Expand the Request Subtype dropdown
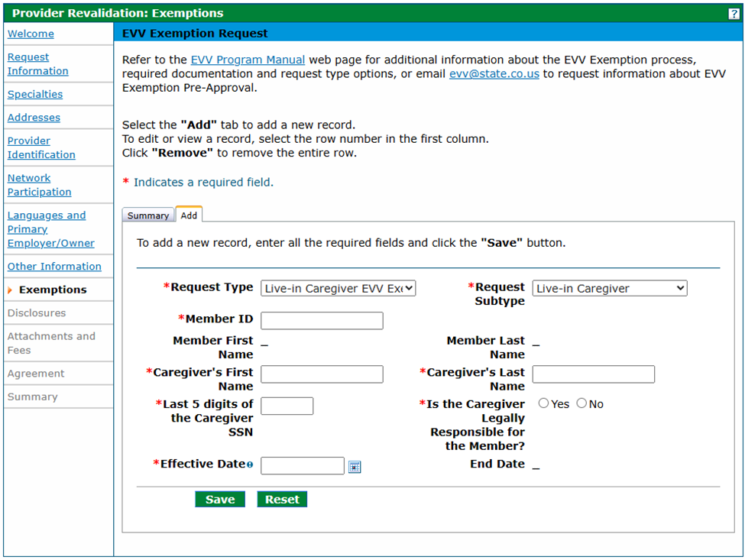 610,288
